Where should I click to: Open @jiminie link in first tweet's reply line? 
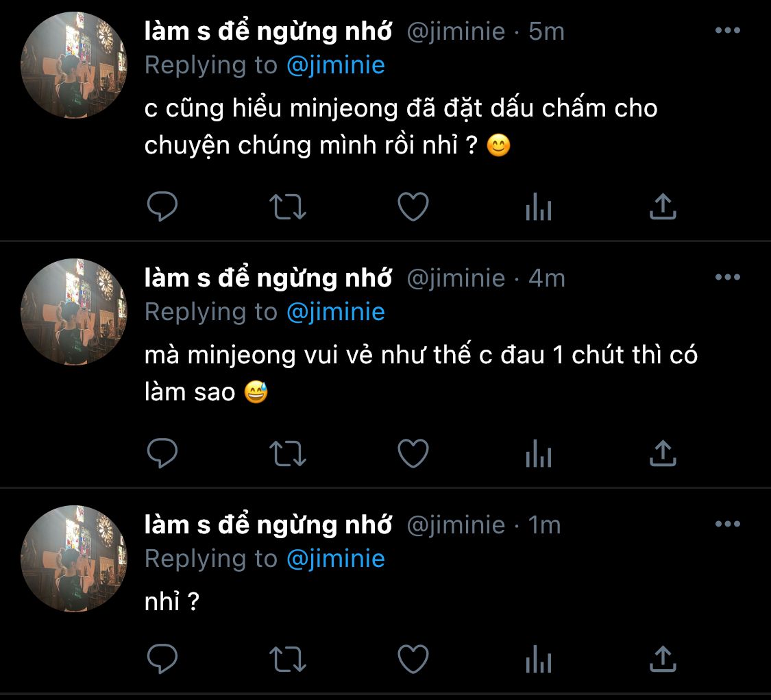[x=336, y=65]
